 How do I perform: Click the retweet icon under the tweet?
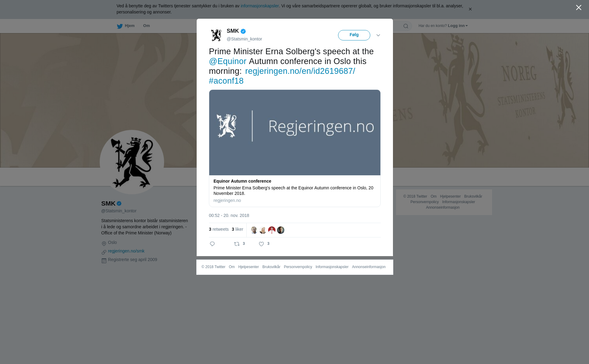pyautogui.click(x=237, y=244)
